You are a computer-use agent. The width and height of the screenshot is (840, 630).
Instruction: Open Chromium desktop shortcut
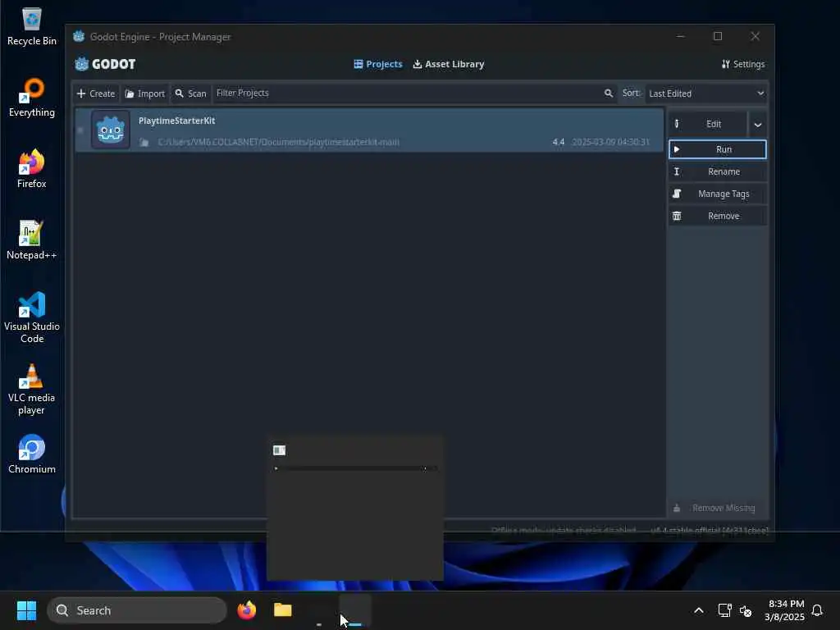[32, 454]
